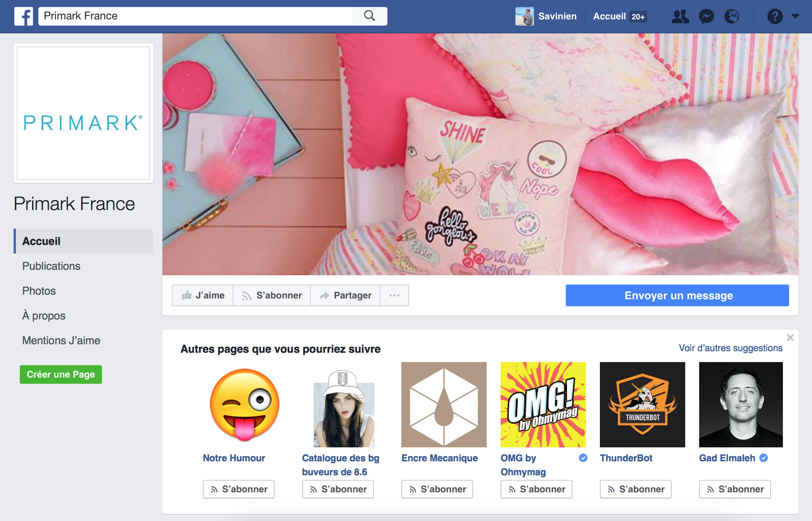Open notifications globe icon
812x521 pixels.
pos(732,16)
